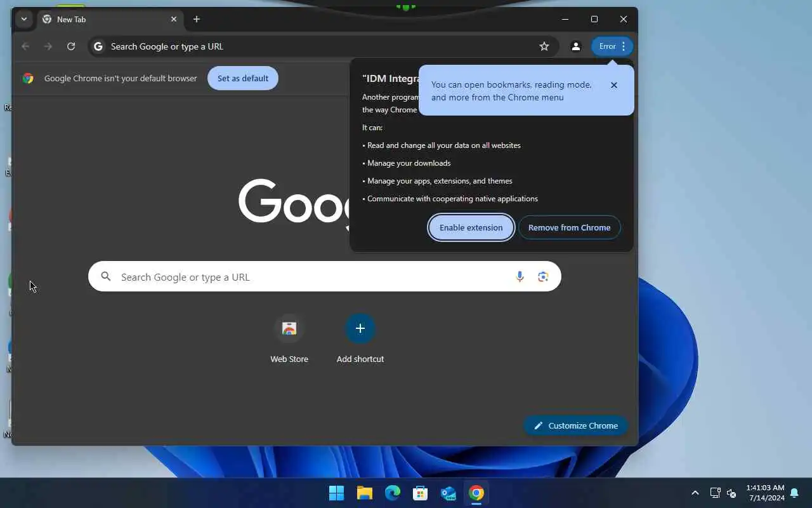This screenshot has width=812, height=508.
Task: Open the profile avatar menu
Action: pyautogui.click(x=576, y=46)
